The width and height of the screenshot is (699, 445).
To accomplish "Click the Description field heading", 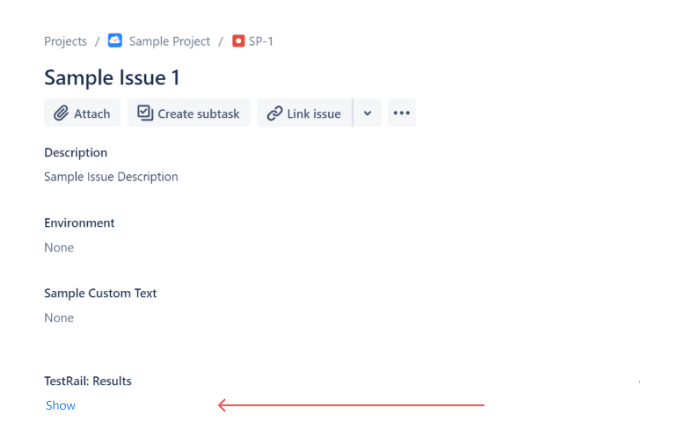I will pos(76,152).
